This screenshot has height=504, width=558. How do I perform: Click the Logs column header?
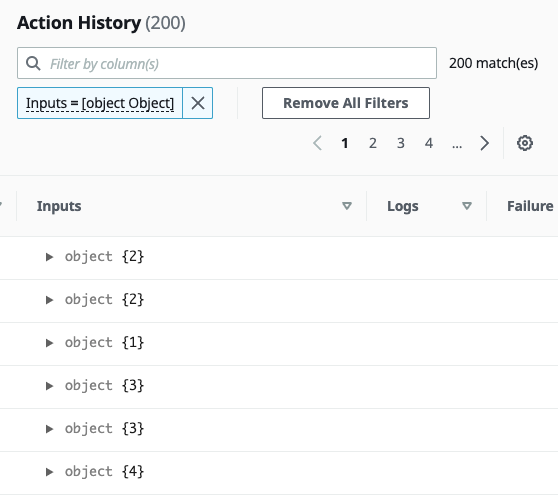(402, 206)
